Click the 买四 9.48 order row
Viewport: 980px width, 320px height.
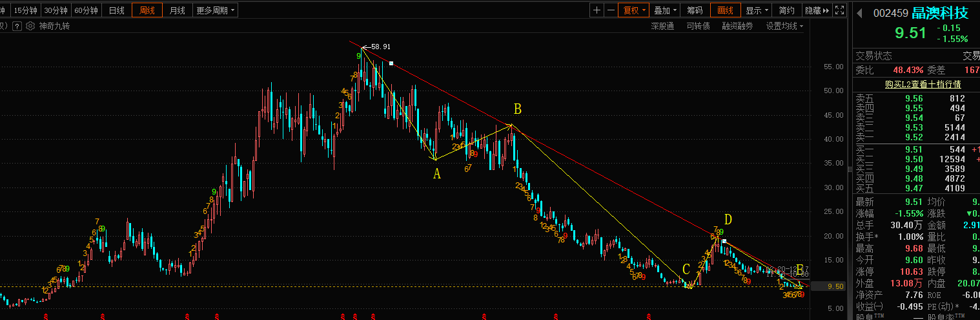[x=915, y=178]
